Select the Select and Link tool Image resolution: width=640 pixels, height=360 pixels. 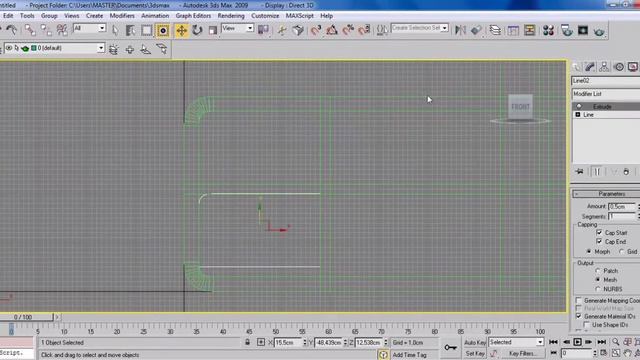pyautogui.click(x=30, y=30)
